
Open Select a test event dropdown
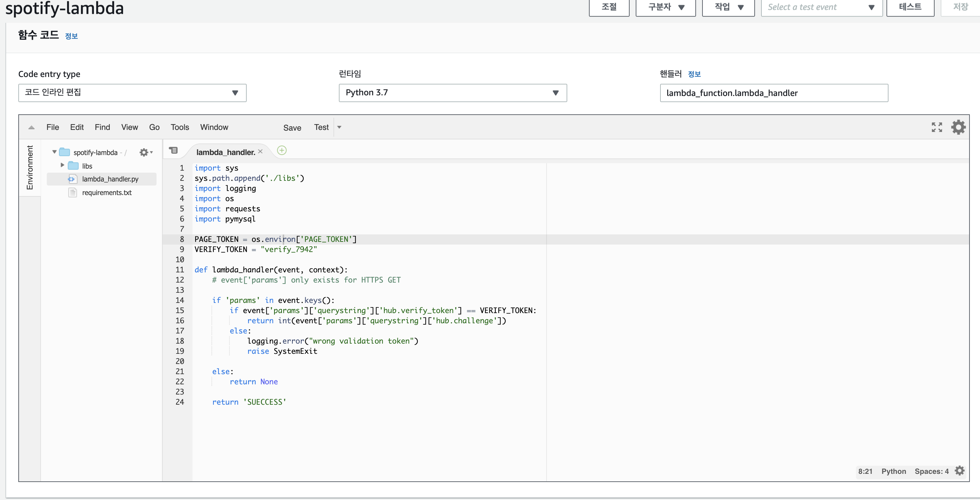pos(821,7)
